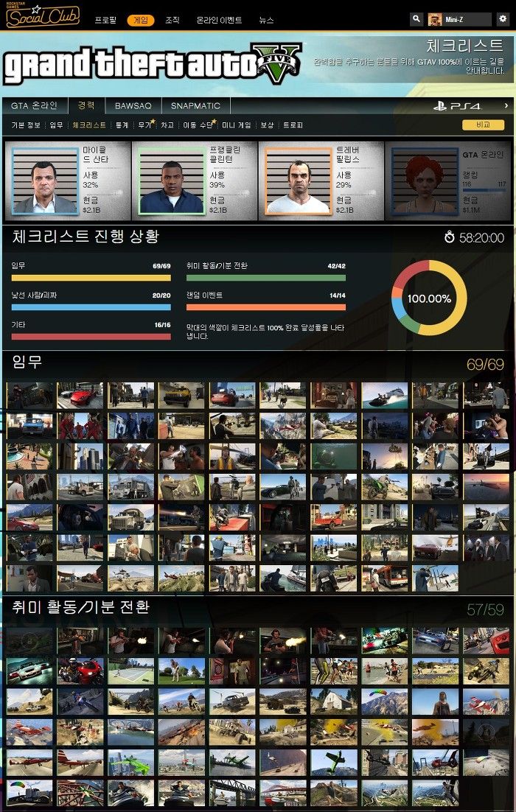Open the 통계 sub-link
This screenshot has width=516, height=812.
[122, 125]
